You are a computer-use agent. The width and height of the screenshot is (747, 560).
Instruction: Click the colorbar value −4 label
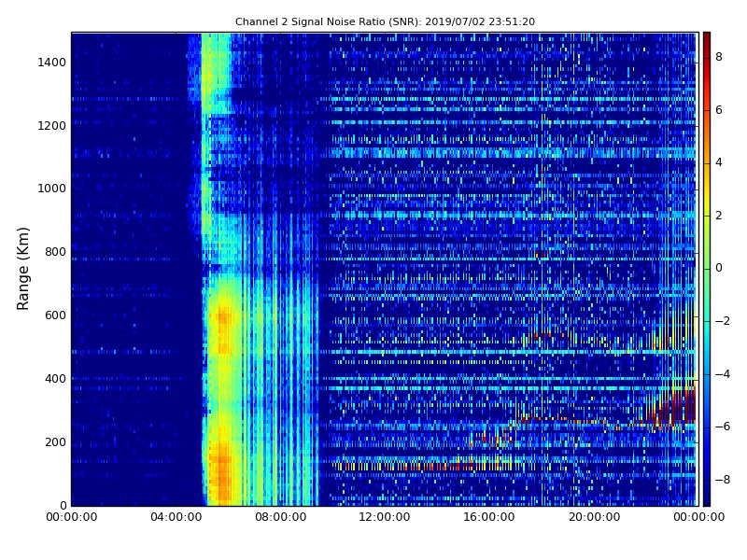722,374
